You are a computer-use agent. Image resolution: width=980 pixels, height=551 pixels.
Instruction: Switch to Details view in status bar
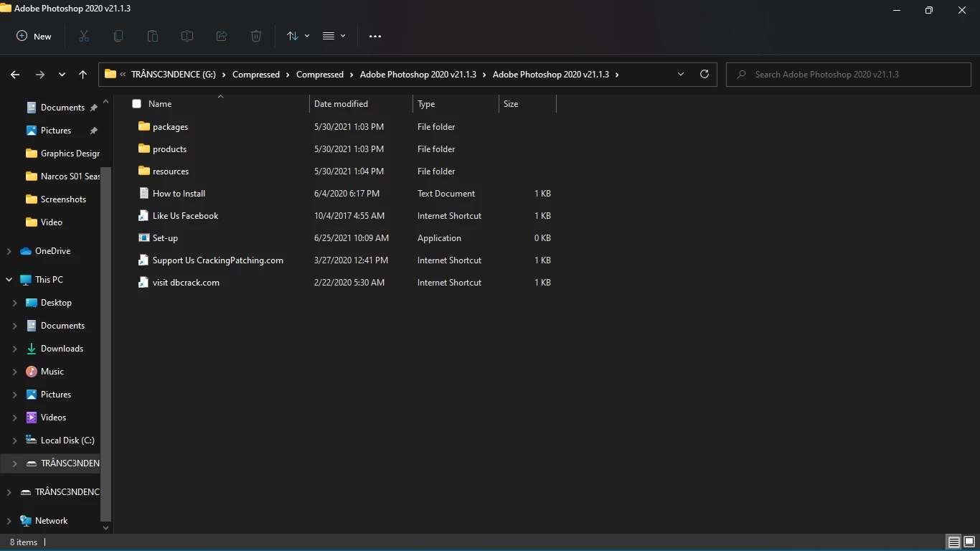coord(954,542)
